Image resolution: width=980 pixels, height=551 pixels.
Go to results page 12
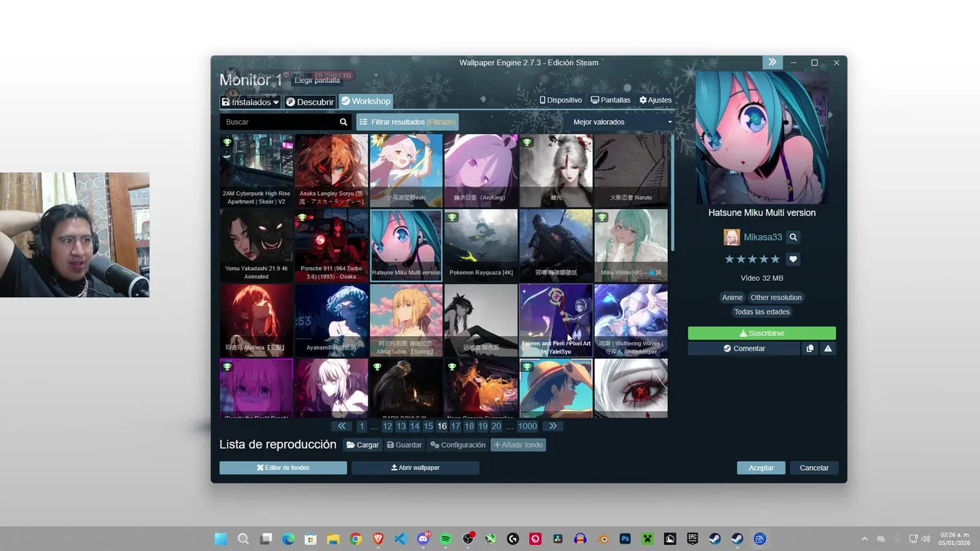tap(387, 426)
